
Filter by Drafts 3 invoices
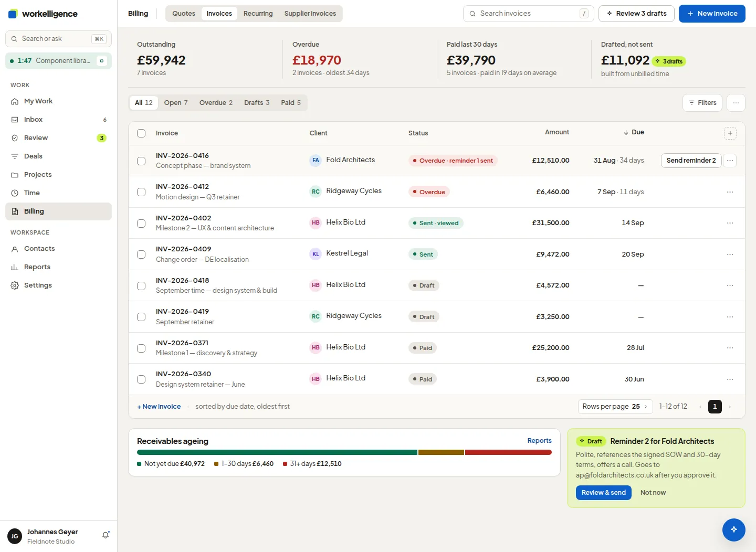(257, 103)
